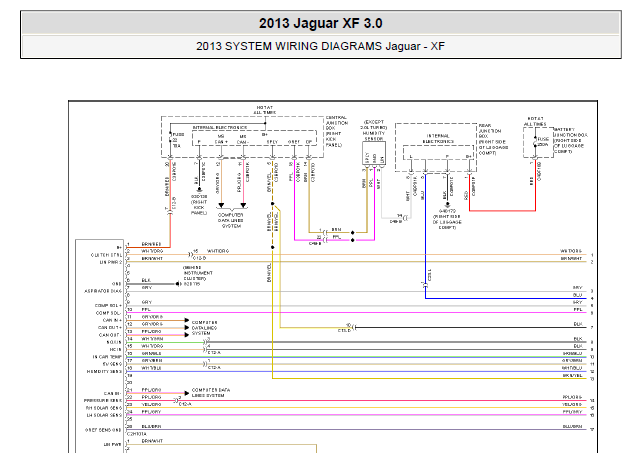The width and height of the screenshot is (635, 453).
Task: Click the CAN IN+ pin label
Action: tap(112, 320)
